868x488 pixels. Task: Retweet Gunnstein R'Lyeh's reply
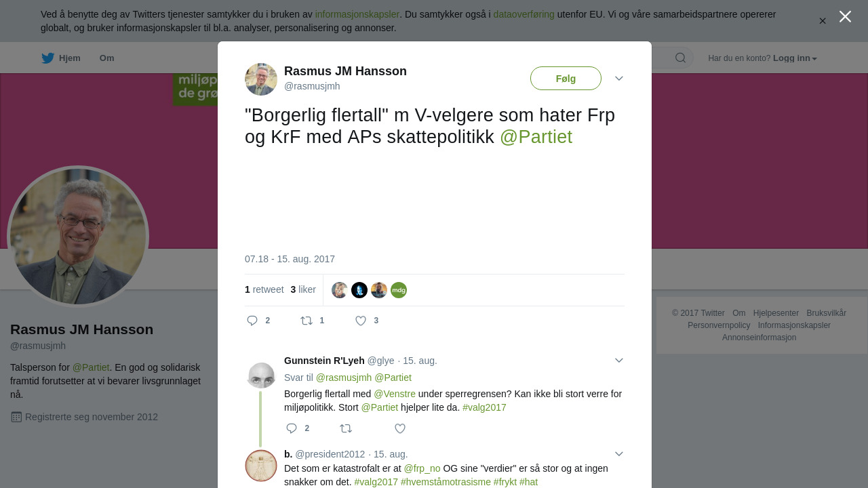click(346, 428)
